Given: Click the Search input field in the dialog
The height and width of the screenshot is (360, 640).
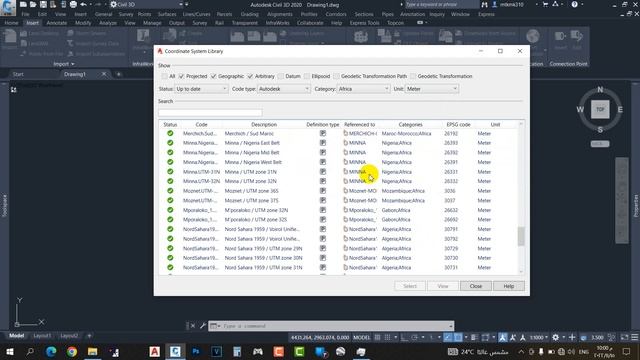Looking at the screenshot, I should (210, 112).
